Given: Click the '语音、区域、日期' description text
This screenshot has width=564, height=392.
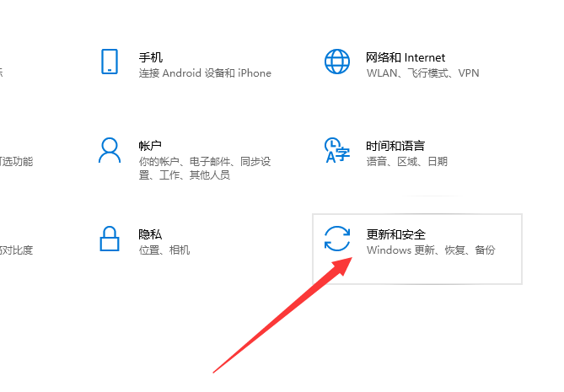Looking at the screenshot, I should (x=407, y=162).
